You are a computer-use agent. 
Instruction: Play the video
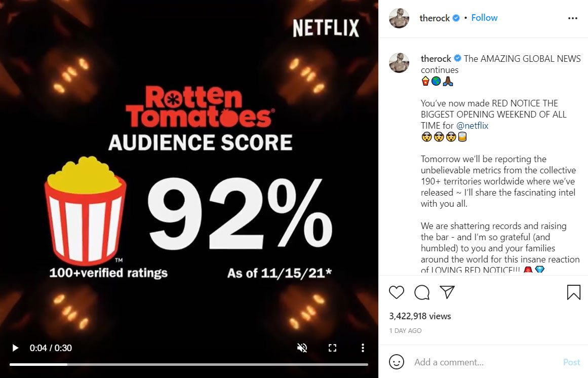pyautogui.click(x=15, y=348)
